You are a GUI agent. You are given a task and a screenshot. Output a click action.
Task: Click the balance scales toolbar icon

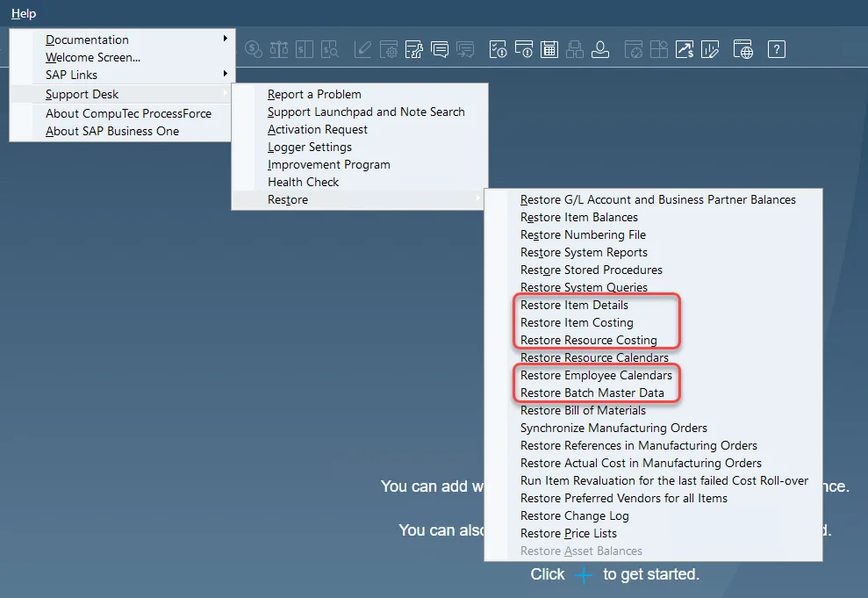coord(279,49)
